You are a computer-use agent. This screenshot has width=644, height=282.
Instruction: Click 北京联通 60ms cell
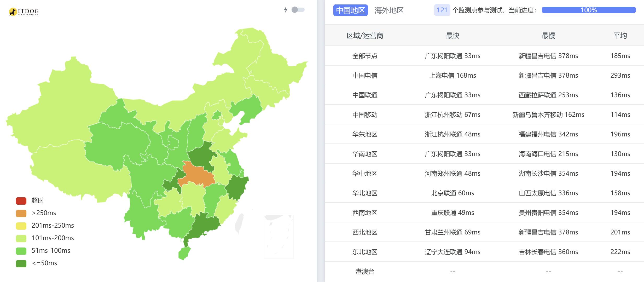(x=452, y=193)
